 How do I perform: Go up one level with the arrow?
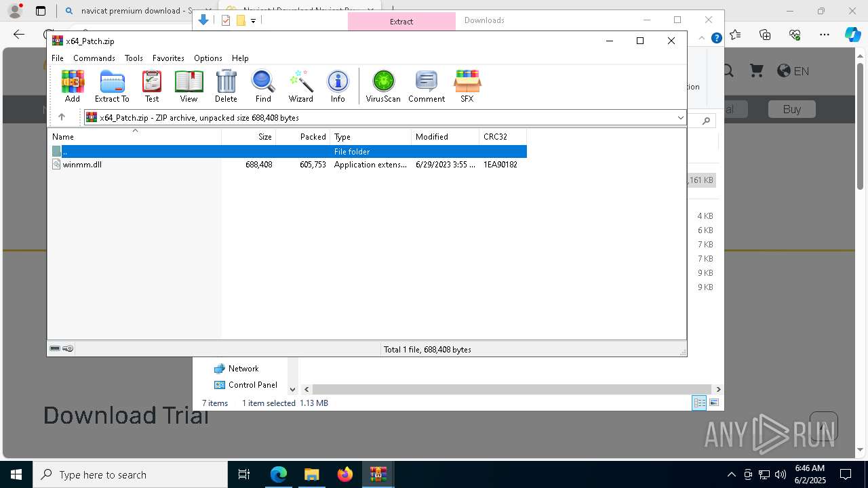point(62,117)
